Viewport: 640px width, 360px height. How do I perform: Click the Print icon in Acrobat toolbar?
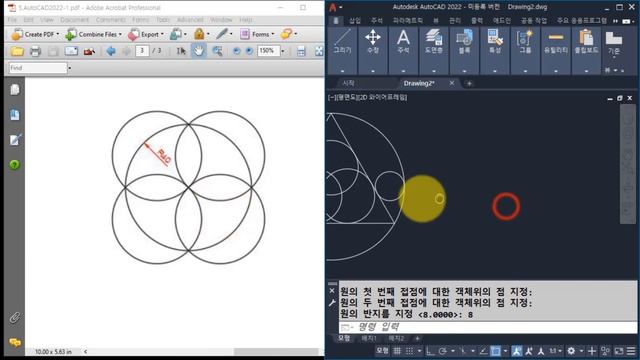36,51
